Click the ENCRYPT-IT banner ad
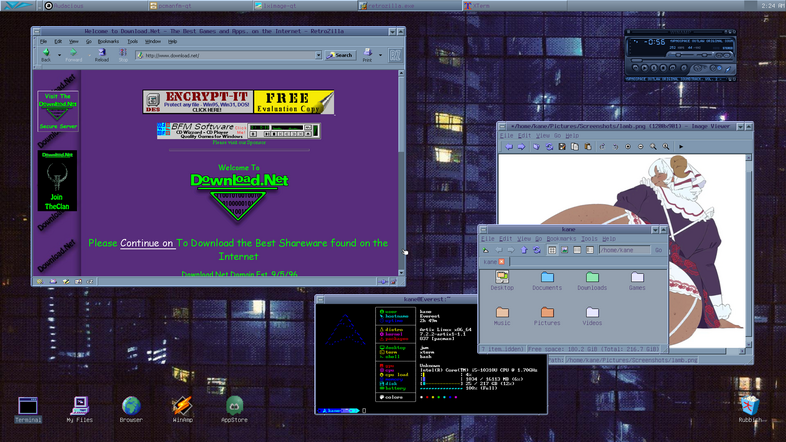 click(238, 102)
